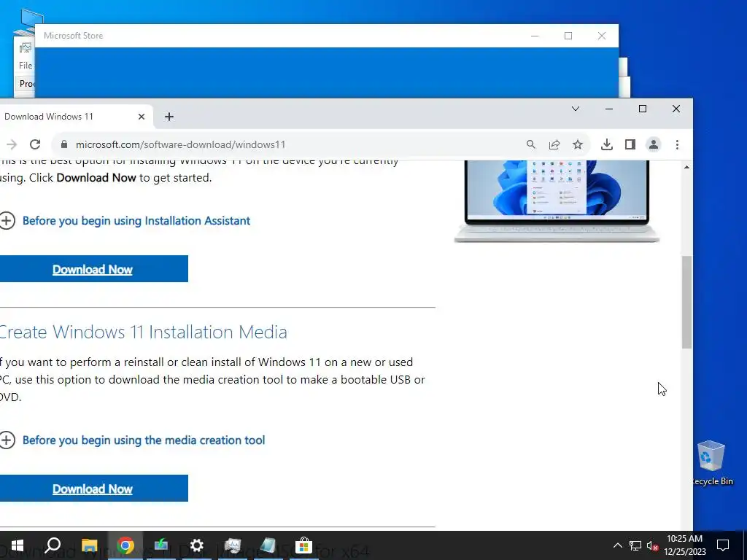Image resolution: width=747 pixels, height=560 pixels.
Task: Open Chrome three-dot menu
Action: point(677,144)
